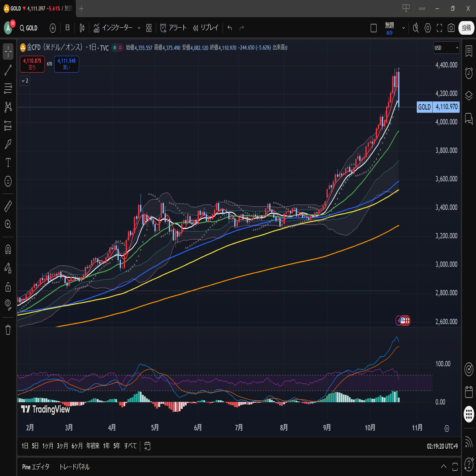Open the アラート creation dialog
Image resolution: width=476 pixels, height=476 pixels.
[x=173, y=28]
